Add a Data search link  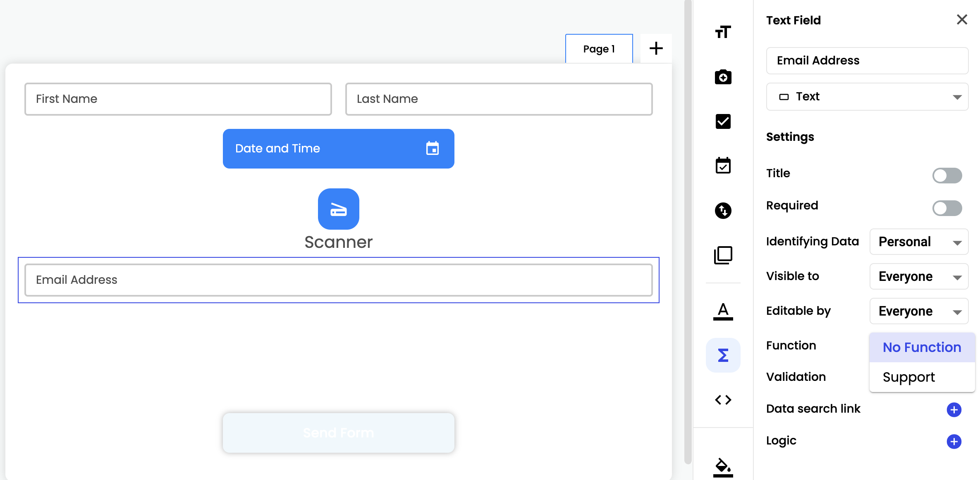point(954,410)
